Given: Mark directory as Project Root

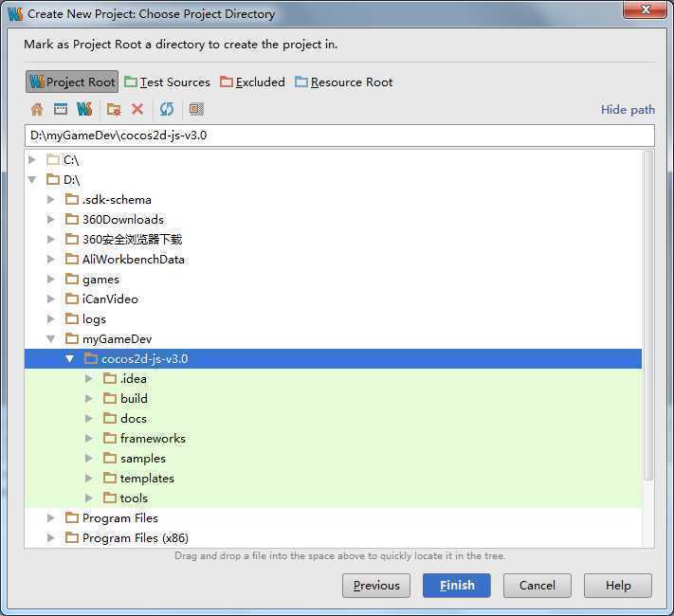Looking at the screenshot, I should pyautogui.click(x=72, y=82).
